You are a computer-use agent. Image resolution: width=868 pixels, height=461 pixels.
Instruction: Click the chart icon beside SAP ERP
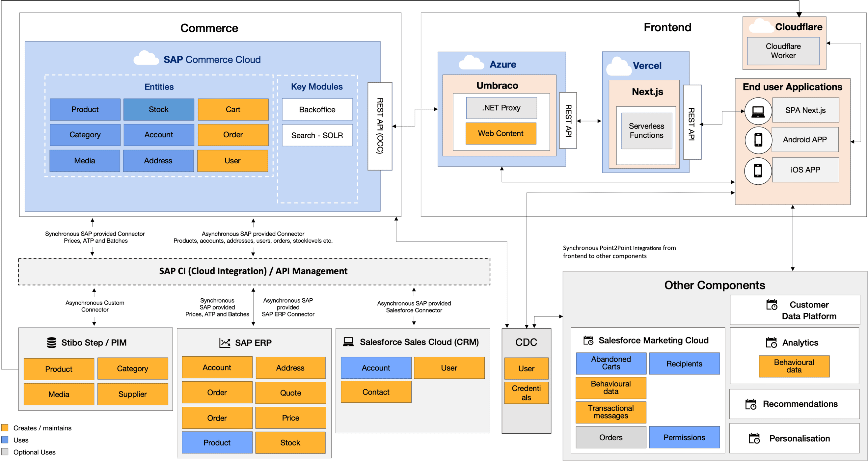225,343
